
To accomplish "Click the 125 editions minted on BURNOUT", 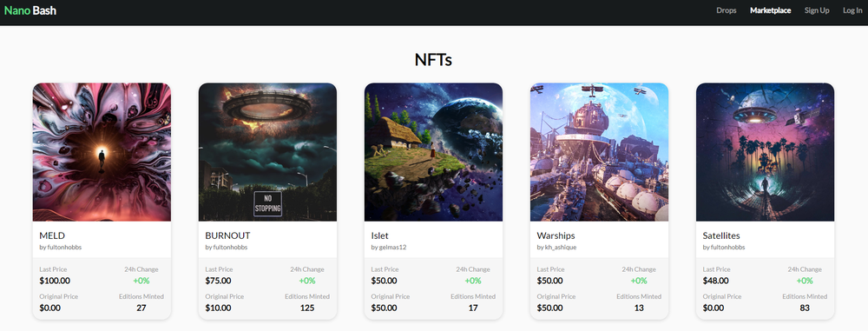I will [307, 308].
